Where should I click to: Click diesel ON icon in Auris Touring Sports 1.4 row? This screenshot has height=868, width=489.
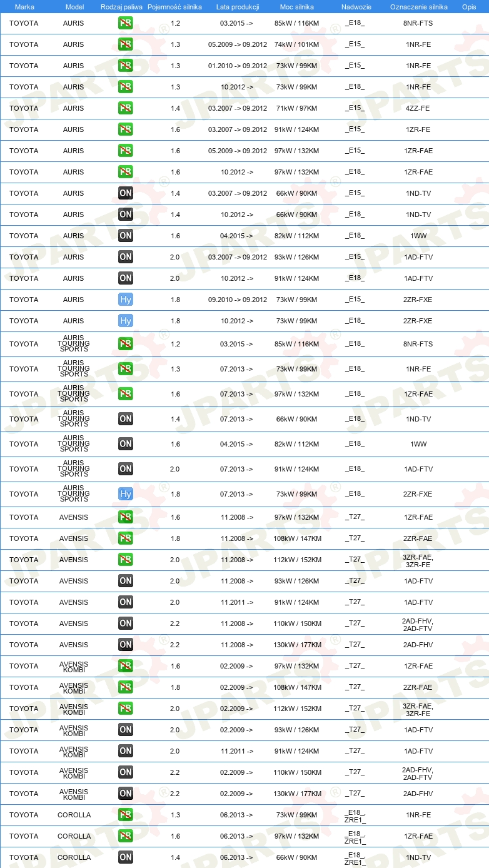point(126,419)
